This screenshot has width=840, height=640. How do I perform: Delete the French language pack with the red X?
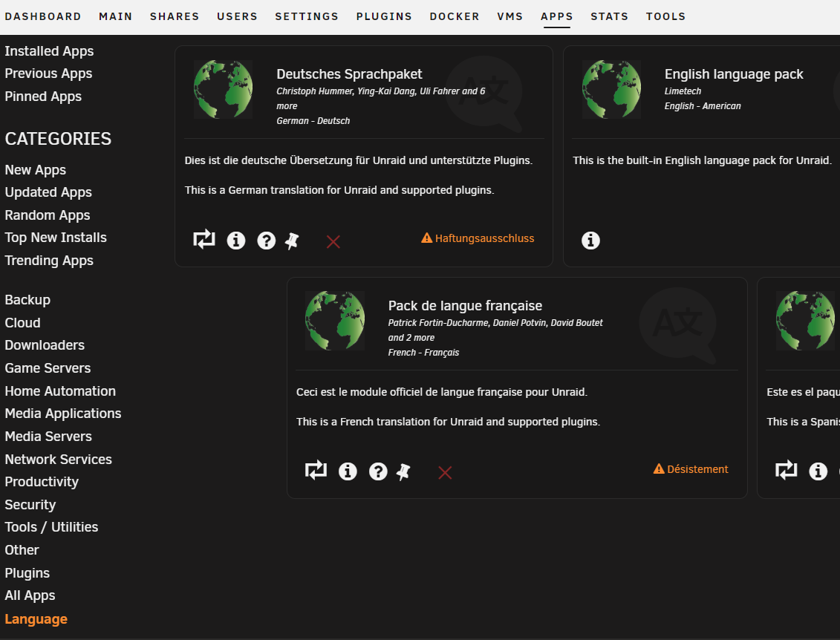445,473
